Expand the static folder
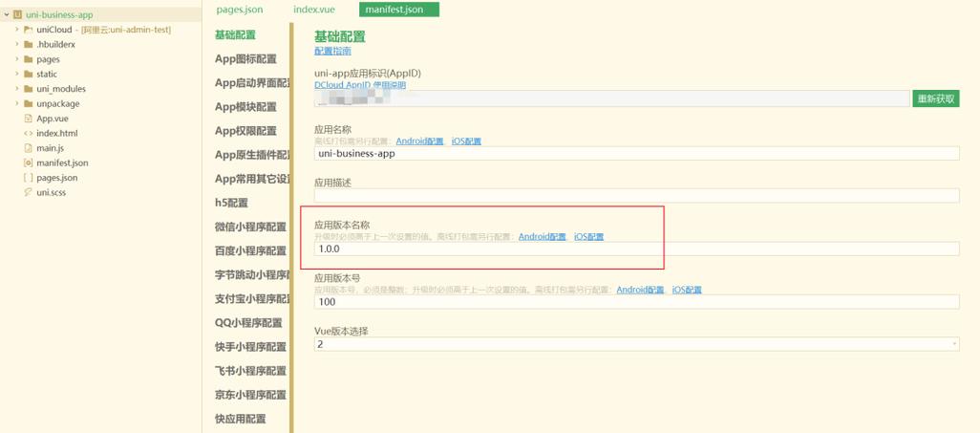Screen dimensions: 980x433 [x=17, y=74]
